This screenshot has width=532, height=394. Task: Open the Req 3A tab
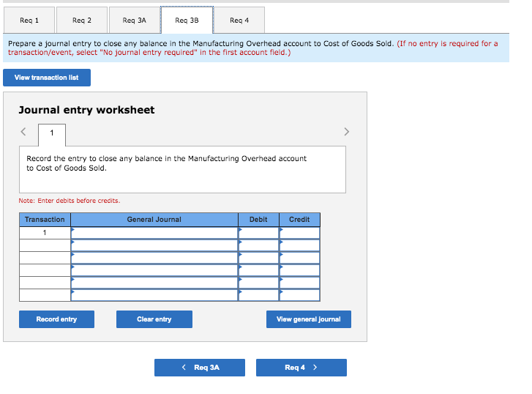(135, 20)
